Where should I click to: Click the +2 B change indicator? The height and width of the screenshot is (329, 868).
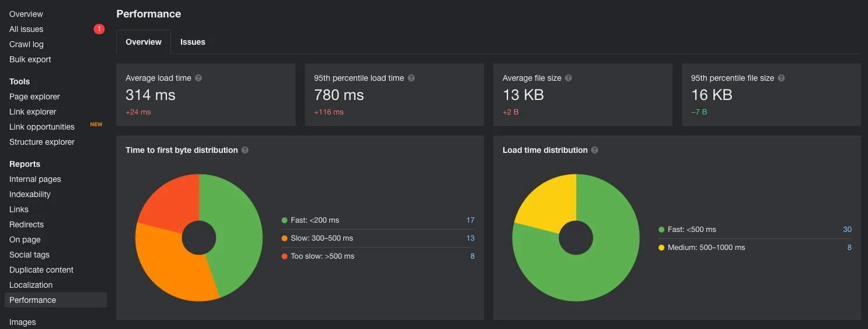tap(511, 112)
